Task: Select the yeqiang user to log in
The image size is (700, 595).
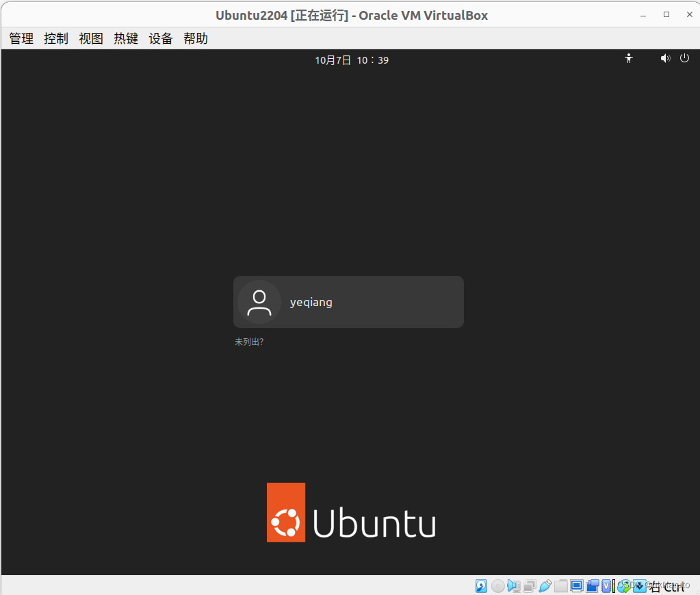Action: (349, 302)
